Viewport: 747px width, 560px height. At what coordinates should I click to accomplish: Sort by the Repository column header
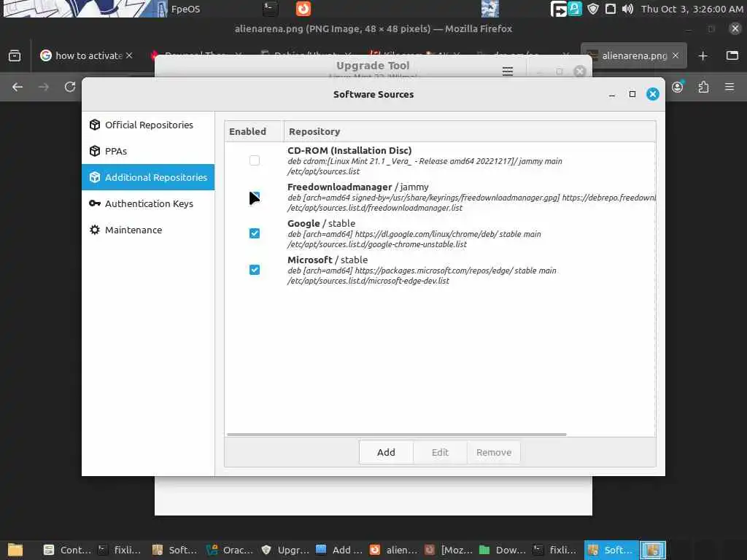point(470,131)
